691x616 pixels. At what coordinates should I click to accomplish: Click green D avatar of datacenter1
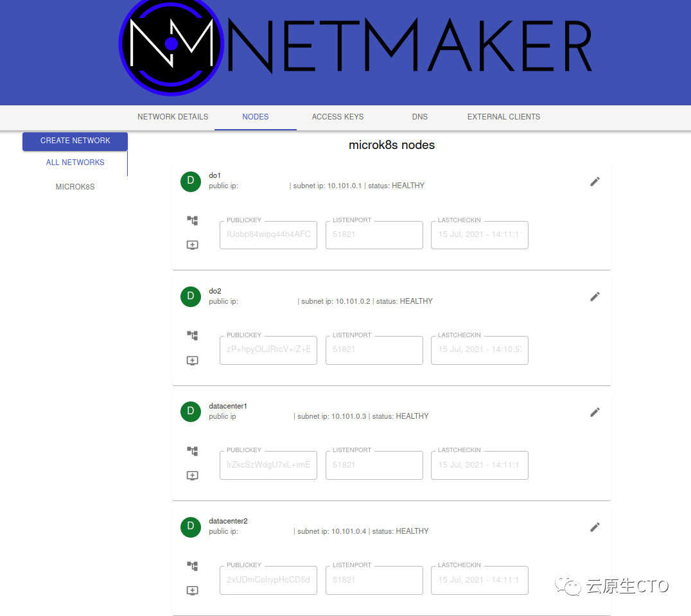[x=191, y=412]
